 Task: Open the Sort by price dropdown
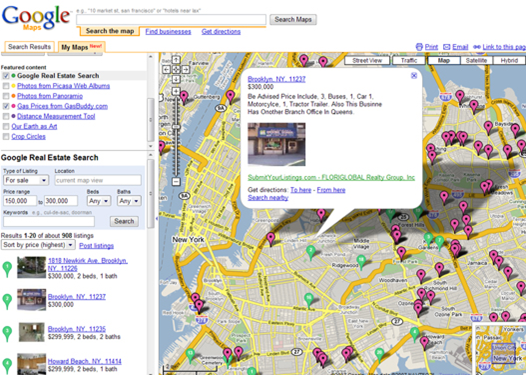coord(38,245)
